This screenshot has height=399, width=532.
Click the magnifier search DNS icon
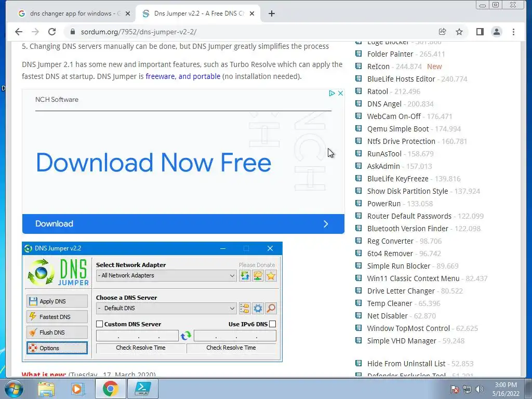pos(271,309)
